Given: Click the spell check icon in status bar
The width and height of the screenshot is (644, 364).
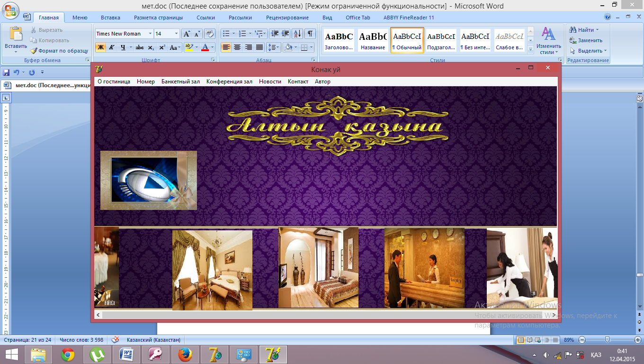Looking at the screenshot, I should tap(115, 340).
